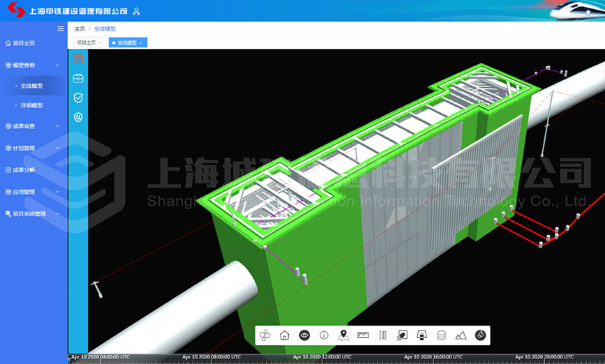Click timeline at Apr 10 2020 04:00:00 UTC
This screenshot has height=364, width=605.
click(100, 357)
